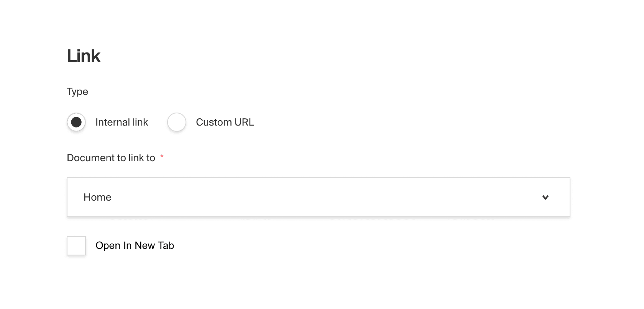Click the Home value in the document field

pyautogui.click(x=97, y=197)
